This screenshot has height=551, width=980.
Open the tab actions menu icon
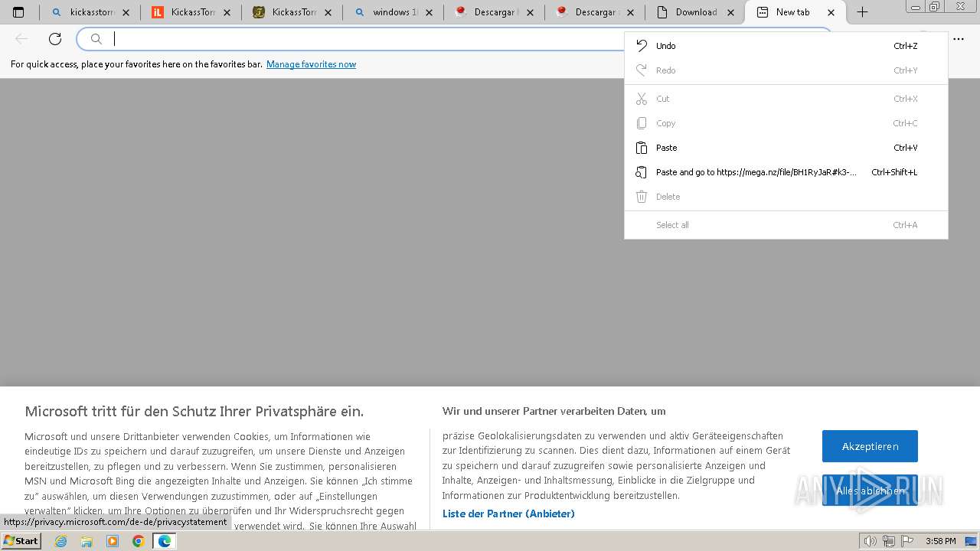coord(18,12)
